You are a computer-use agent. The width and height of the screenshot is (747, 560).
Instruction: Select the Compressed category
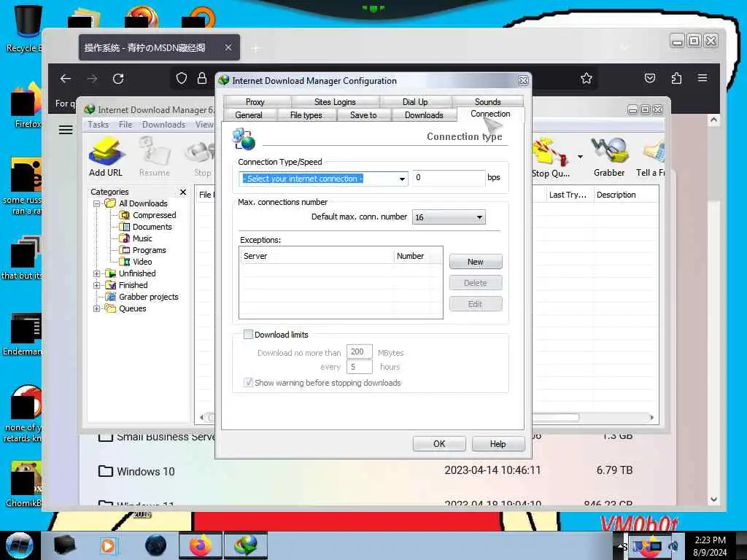tap(154, 215)
